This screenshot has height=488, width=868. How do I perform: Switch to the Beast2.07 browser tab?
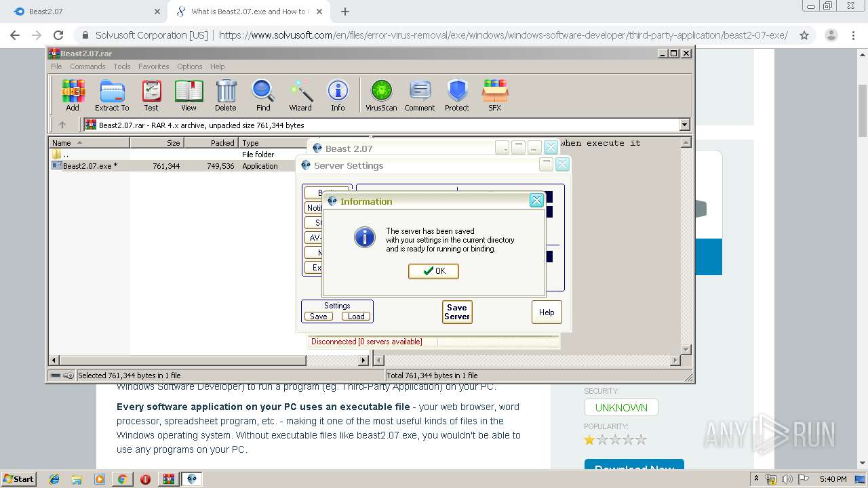point(85,12)
